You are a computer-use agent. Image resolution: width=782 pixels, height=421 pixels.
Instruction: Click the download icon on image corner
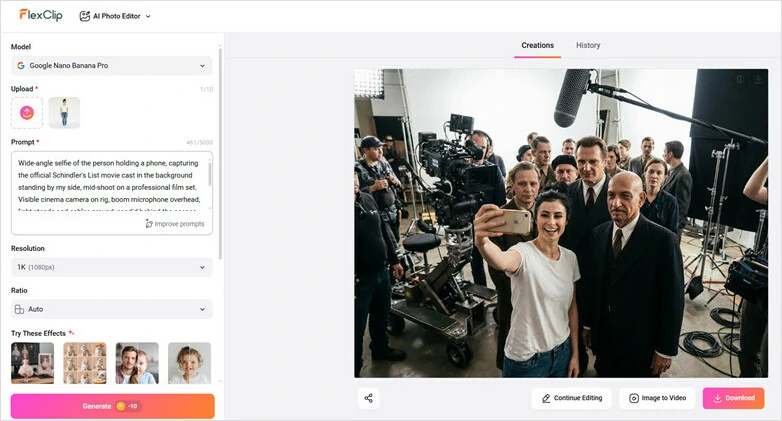pyautogui.click(x=758, y=79)
